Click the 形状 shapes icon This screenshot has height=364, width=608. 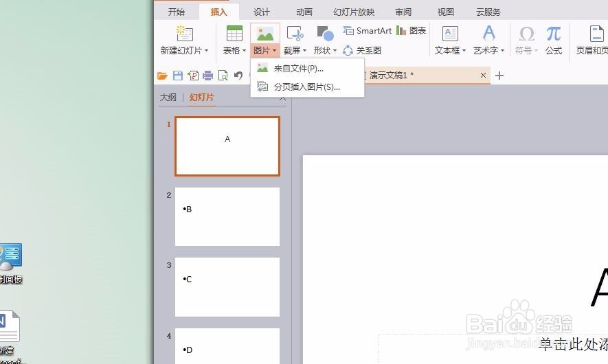pyautogui.click(x=325, y=34)
